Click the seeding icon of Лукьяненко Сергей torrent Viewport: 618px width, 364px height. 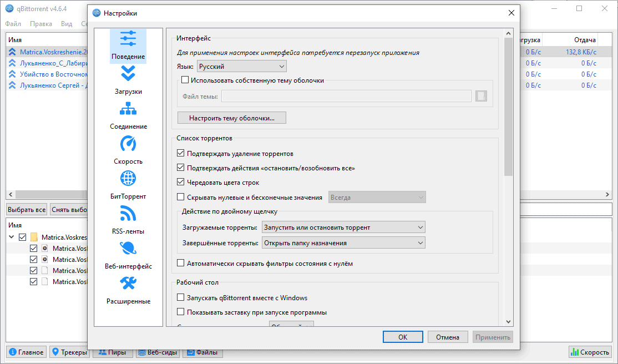coord(12,85)
